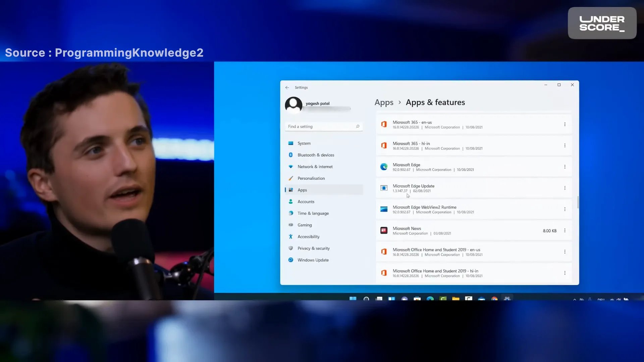This screenshot has width=644, height=362.
Task: Open more options for Office 2019 - en-us
Action: (565, 252)
